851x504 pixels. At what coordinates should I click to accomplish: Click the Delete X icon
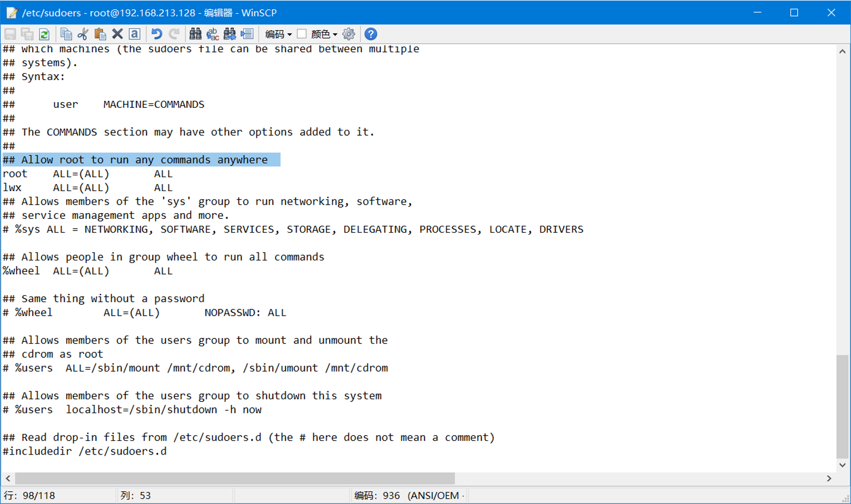pyautogui.click(x=117, y=34)
